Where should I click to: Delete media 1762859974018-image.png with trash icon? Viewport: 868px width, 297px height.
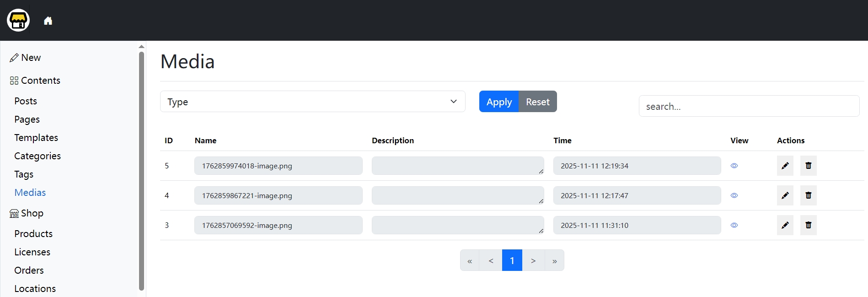(808, 166)
